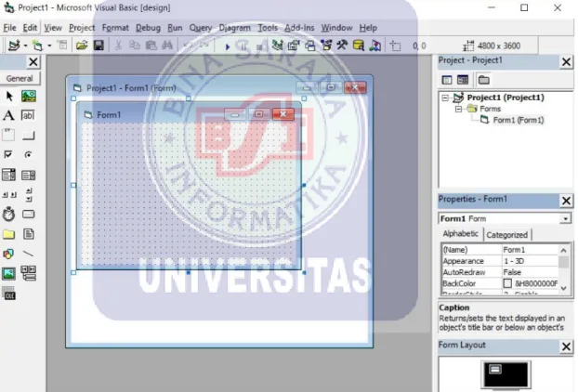
Task: Select the vertical scrollbar tool
Action: 29,194
